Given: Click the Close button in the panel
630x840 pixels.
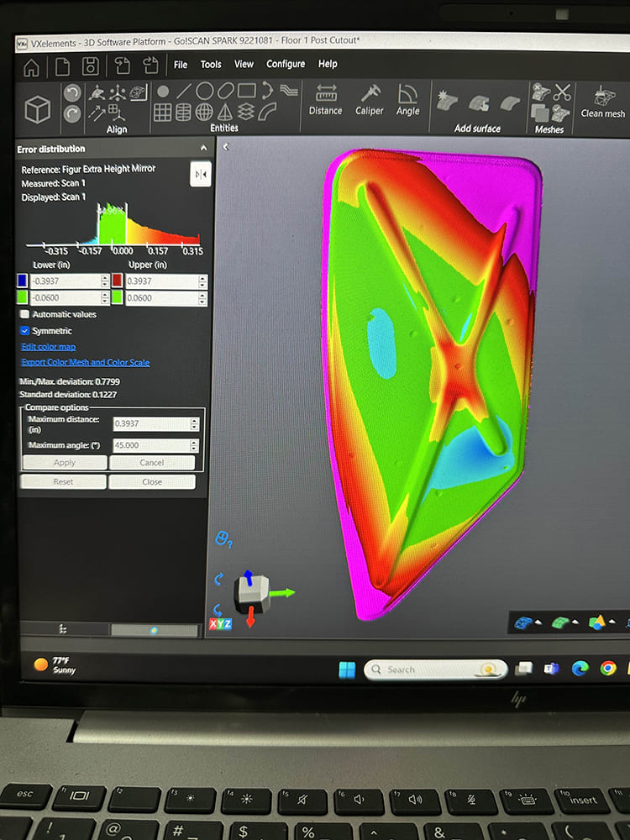Looking at the screenshot, I should [152, 481].
